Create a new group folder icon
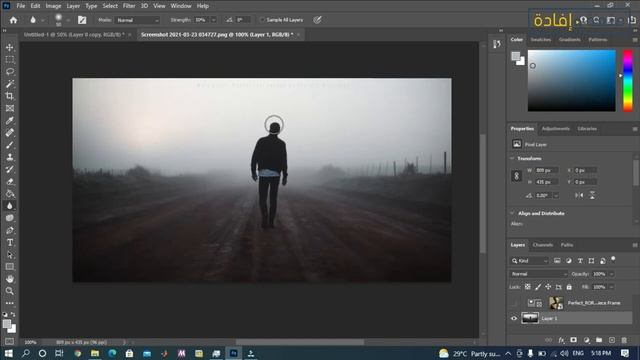This screenshot has width=640, height=360. coord(599,340)
